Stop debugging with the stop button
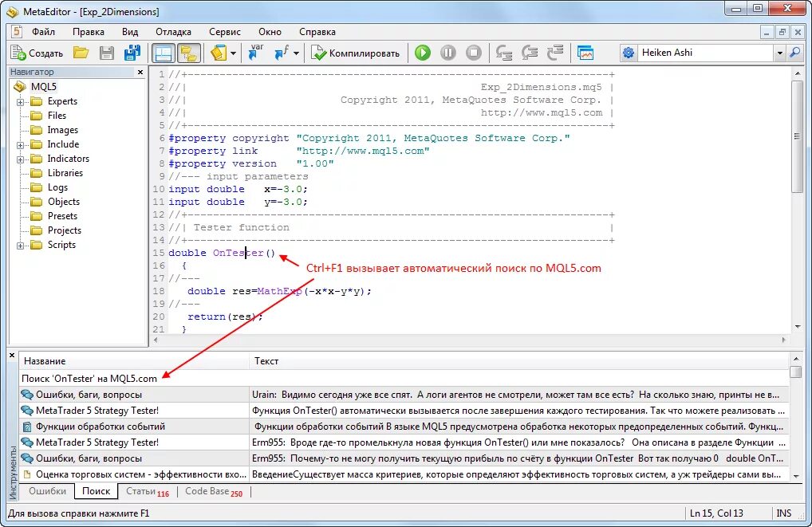 coord(473,53)
